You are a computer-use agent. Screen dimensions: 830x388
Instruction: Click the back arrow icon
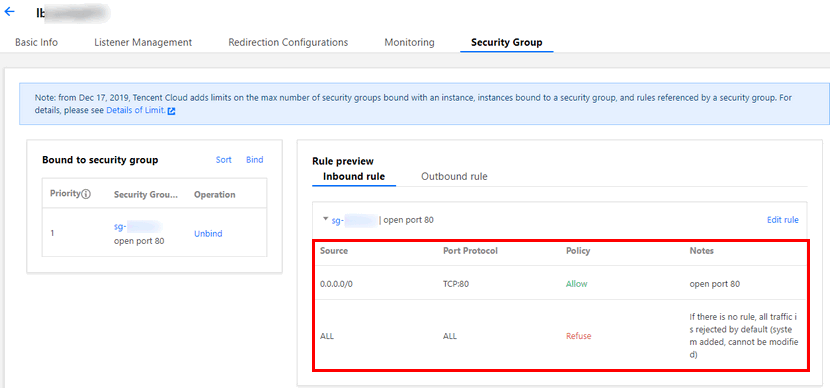coord(10,12)
